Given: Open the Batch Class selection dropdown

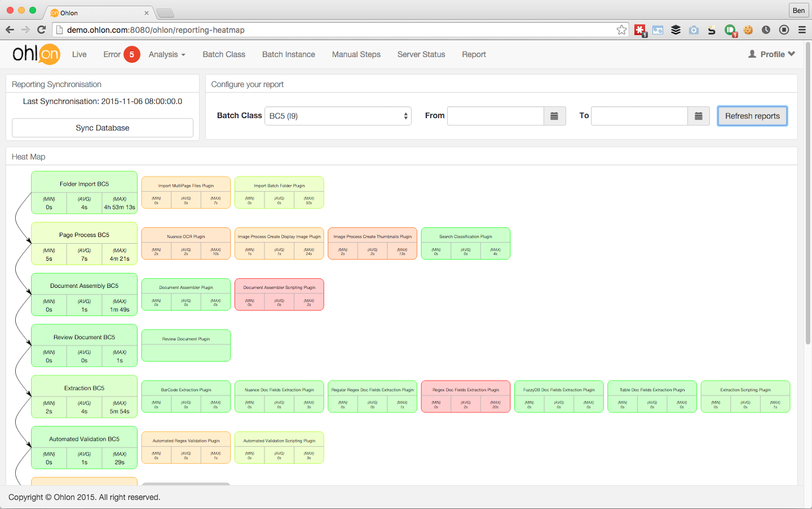Looking at the screenshot, I should [338, 116].
